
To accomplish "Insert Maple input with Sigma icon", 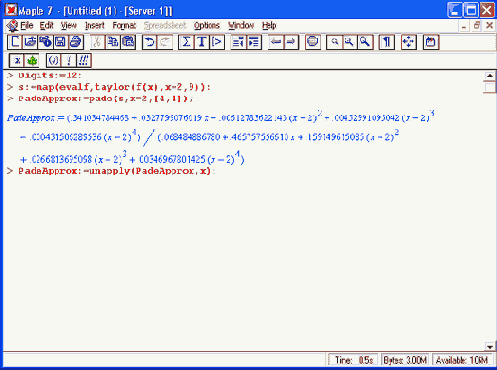I will (186, 42).
